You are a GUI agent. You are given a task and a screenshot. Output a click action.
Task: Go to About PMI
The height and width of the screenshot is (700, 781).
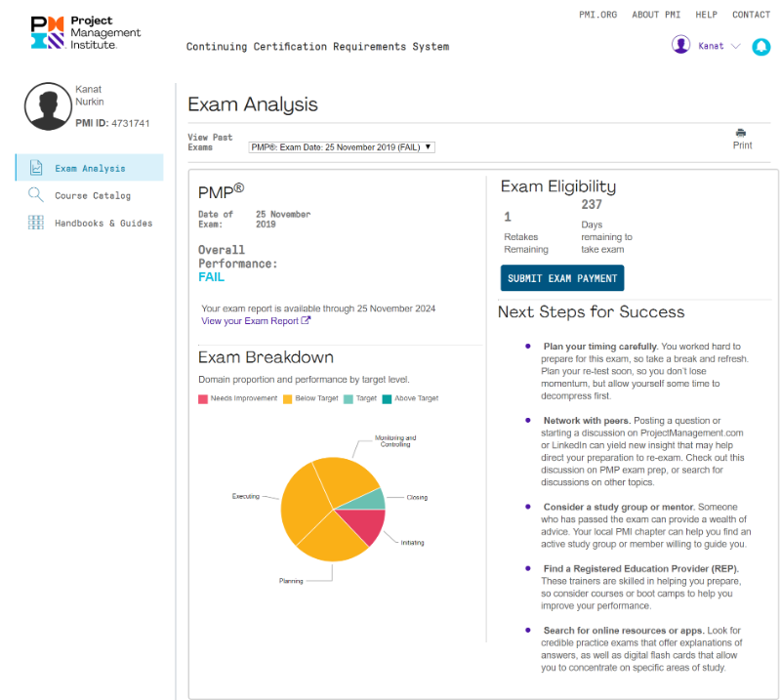pyautogui.click(x=656, y=15)
